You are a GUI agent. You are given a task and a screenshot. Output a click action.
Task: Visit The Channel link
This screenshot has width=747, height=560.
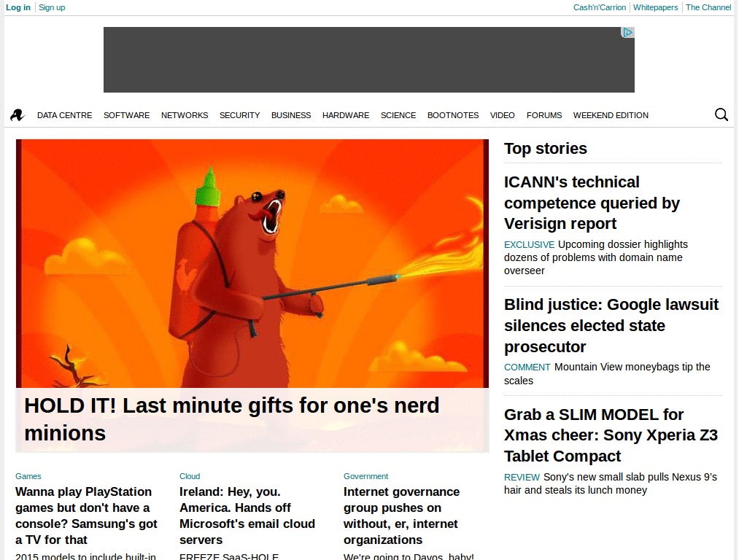[x=708, y=7]
